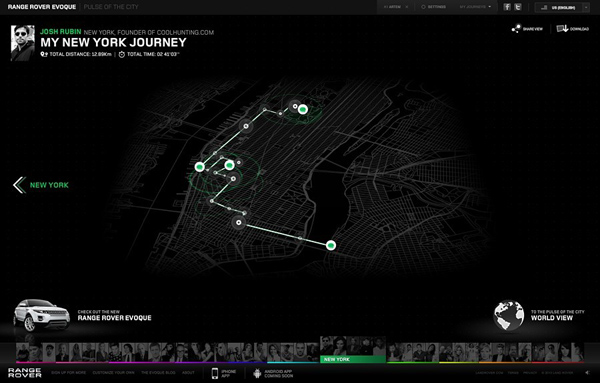
Task: Click the language dropdown arrow button
Action: (586, 7)
